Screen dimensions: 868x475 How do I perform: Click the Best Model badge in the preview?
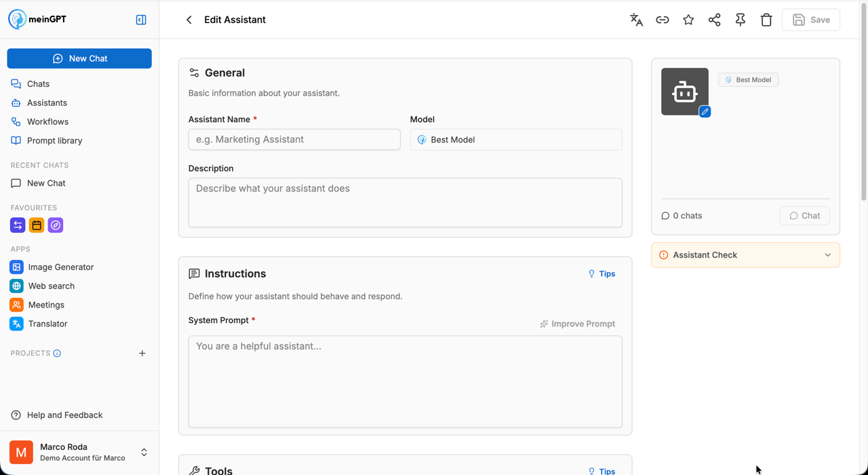749,80
